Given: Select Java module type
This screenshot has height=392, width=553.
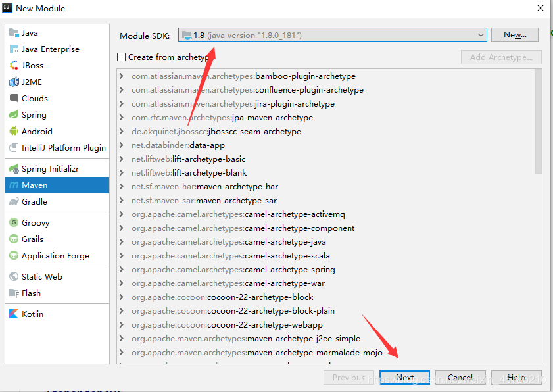Looking at the screenshot, I should [57, 33].
